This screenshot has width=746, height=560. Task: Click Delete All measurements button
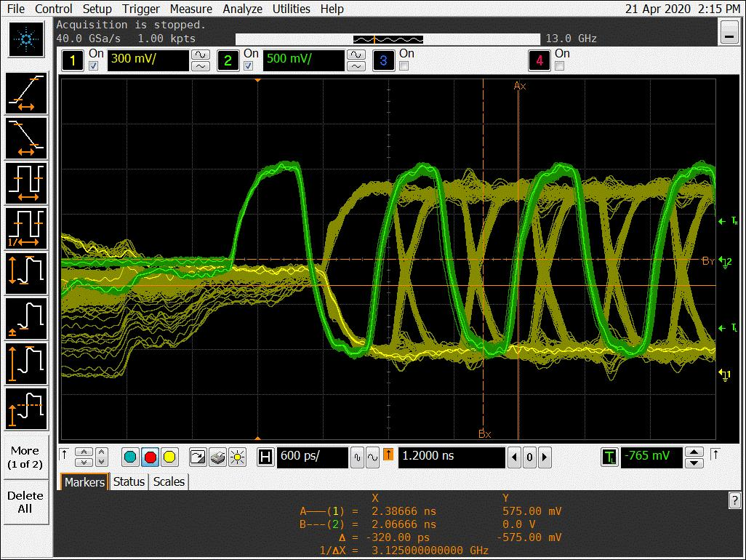pyautogui.click(x=26, y=502)
